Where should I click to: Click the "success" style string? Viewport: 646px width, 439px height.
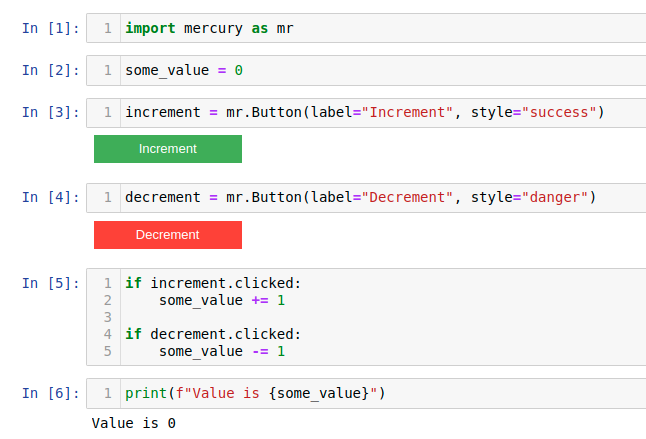559,112
